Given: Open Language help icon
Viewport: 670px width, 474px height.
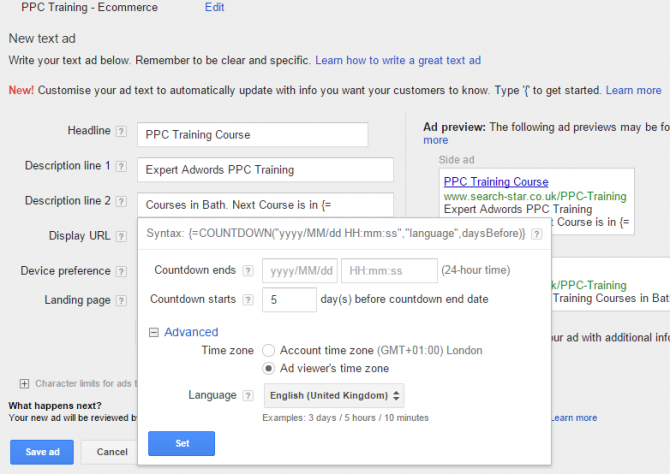Looking at the screenshot, I should 248,396.
